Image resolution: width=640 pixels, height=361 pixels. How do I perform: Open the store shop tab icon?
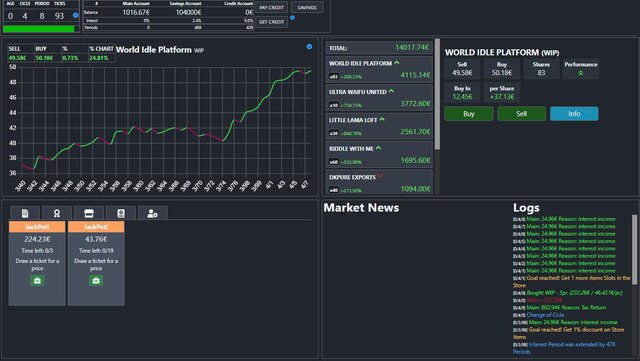tap(89, 213)
